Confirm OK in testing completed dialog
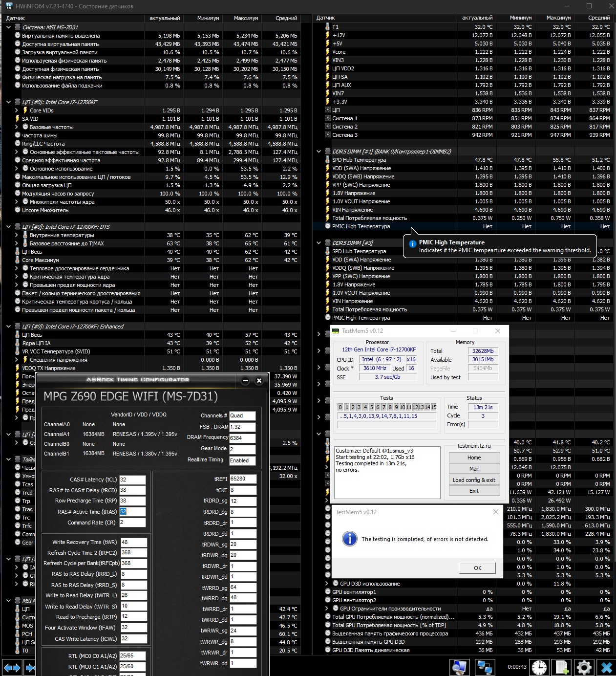 477,568
